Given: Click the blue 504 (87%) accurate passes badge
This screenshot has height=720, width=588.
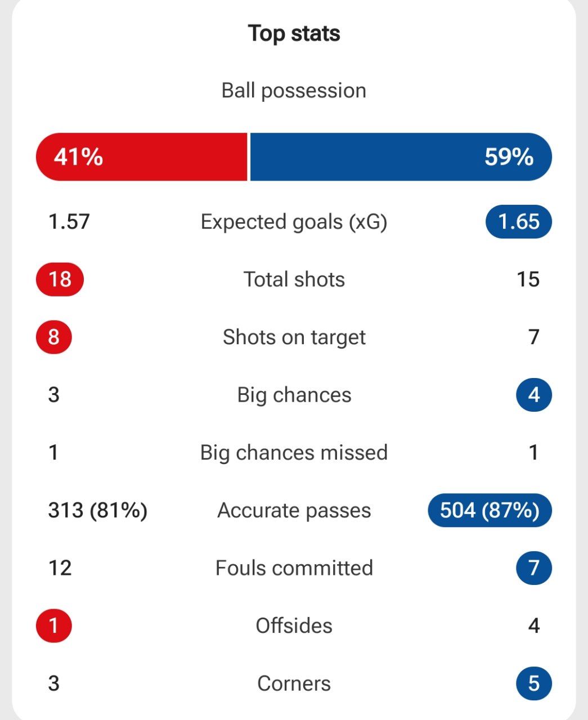Looking at the screenshot, I should [x=490, y=510].
